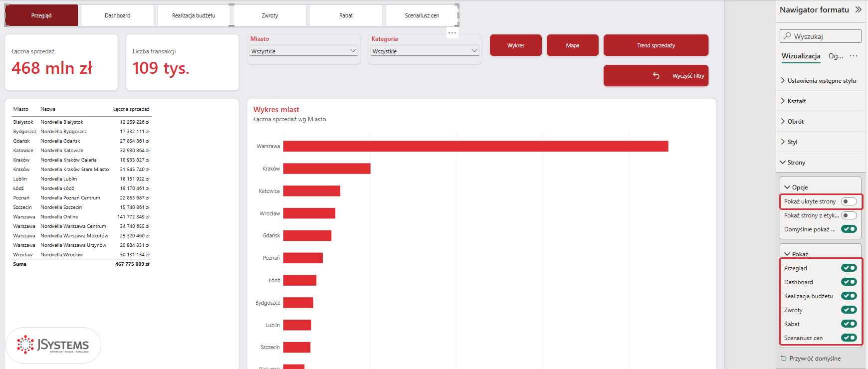Click the Suma total 467 775 009 zł
Viewport: 868px width, 369px height.
pyautogui.click(x=132, y=264)
